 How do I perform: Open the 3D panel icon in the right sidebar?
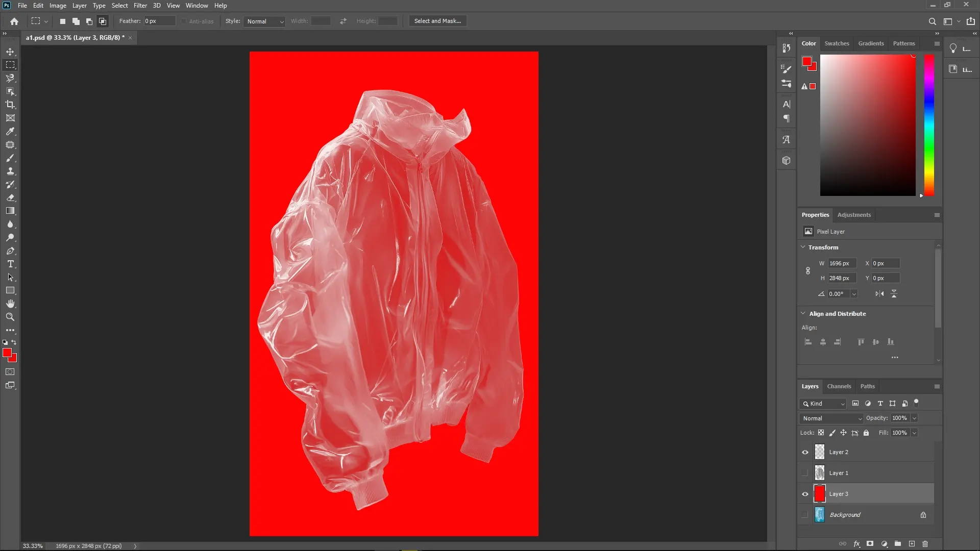tap(786, 160)
